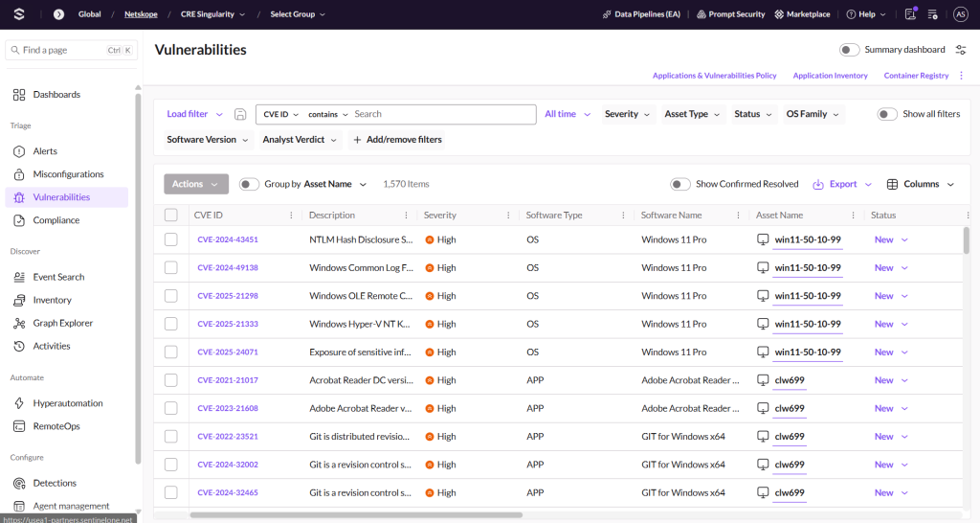Enable the Summary dashboard toggle
This screenshot has width=980, height=523.
(850, 50)
